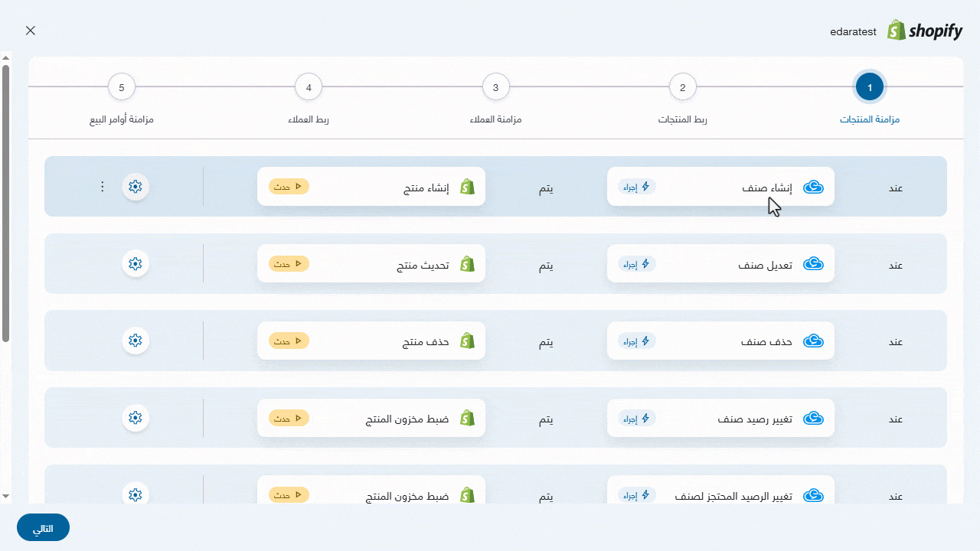Select the حذف صنف action card
This screenshot has width=980, height=551.
pos(720,341)
